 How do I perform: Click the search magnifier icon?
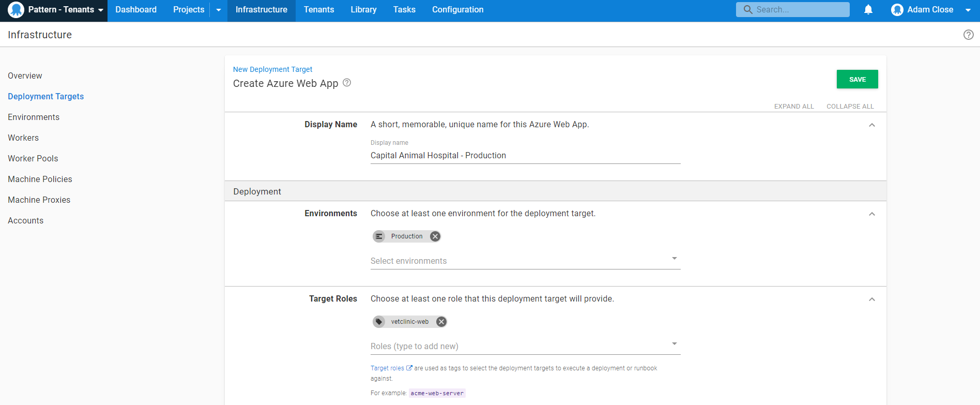point(747,10)
